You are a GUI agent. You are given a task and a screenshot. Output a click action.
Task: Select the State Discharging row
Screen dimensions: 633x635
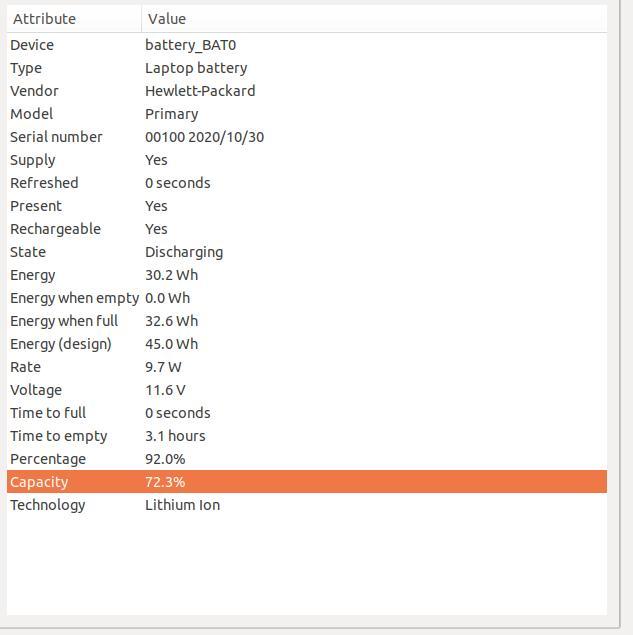pos(307,252)
